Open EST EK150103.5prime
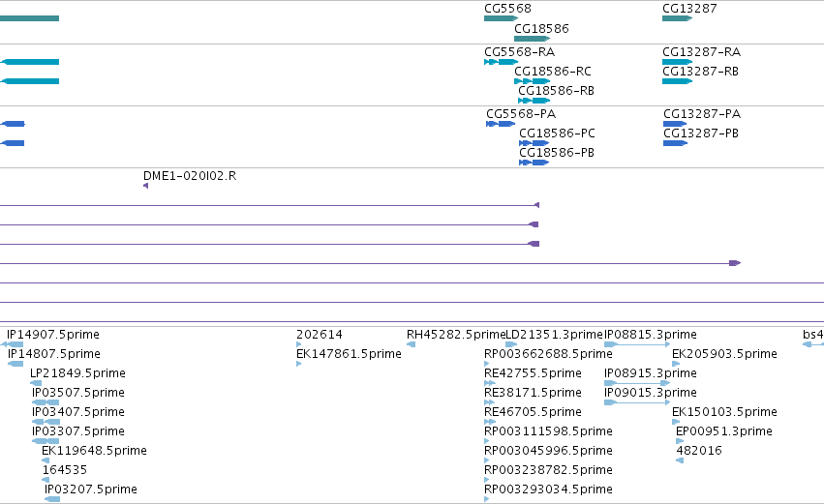This screenshot has width=824, height=504. click(x=676, y=422)
